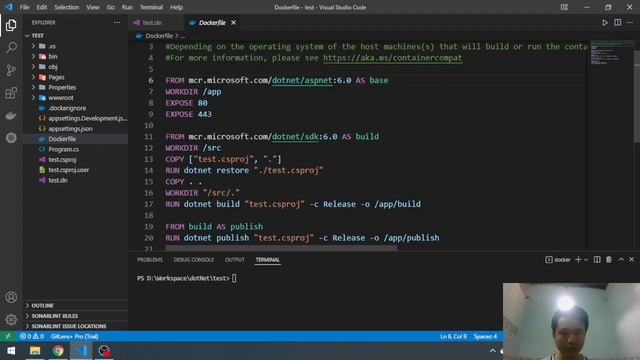Switch to the test.sln editor tab
Image resolution: width=640 pixels, height=360 pixels.
coord(152,22)
